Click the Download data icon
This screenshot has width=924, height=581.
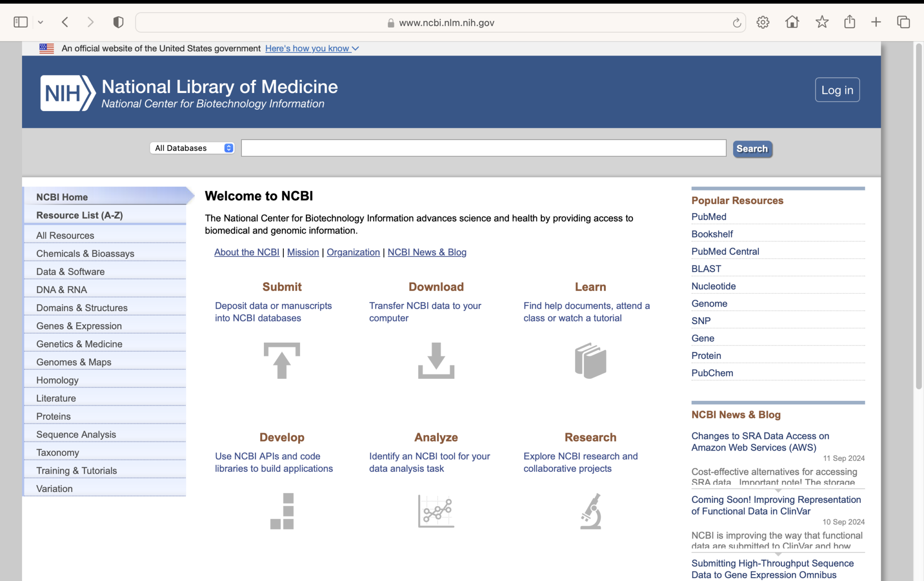pos(435,360)
